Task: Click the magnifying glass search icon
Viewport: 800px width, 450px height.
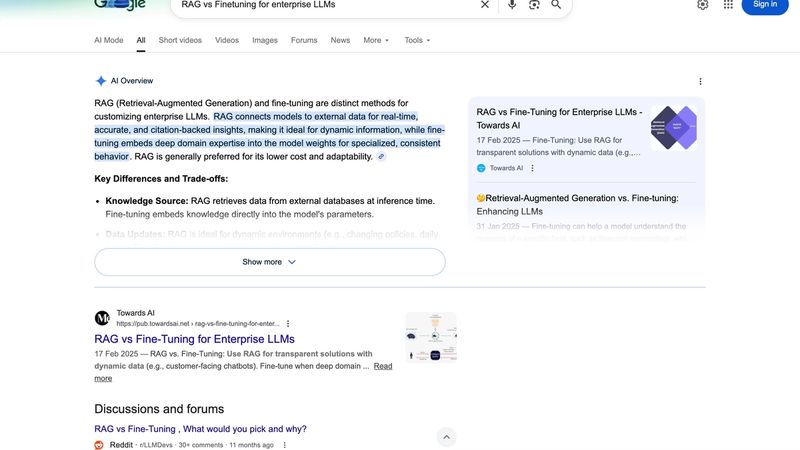Action: [x=556, y=5]
